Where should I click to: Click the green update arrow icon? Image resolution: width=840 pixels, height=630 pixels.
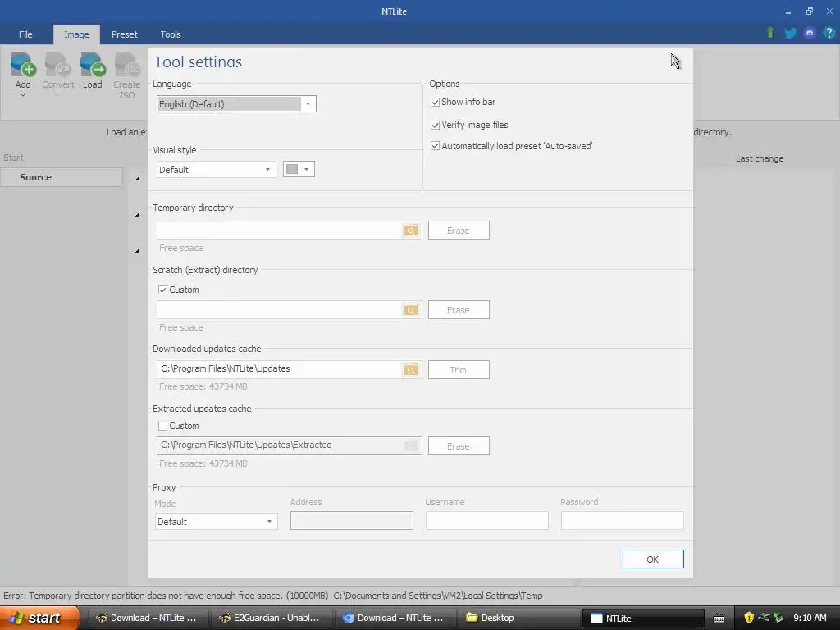click(770, 33)
